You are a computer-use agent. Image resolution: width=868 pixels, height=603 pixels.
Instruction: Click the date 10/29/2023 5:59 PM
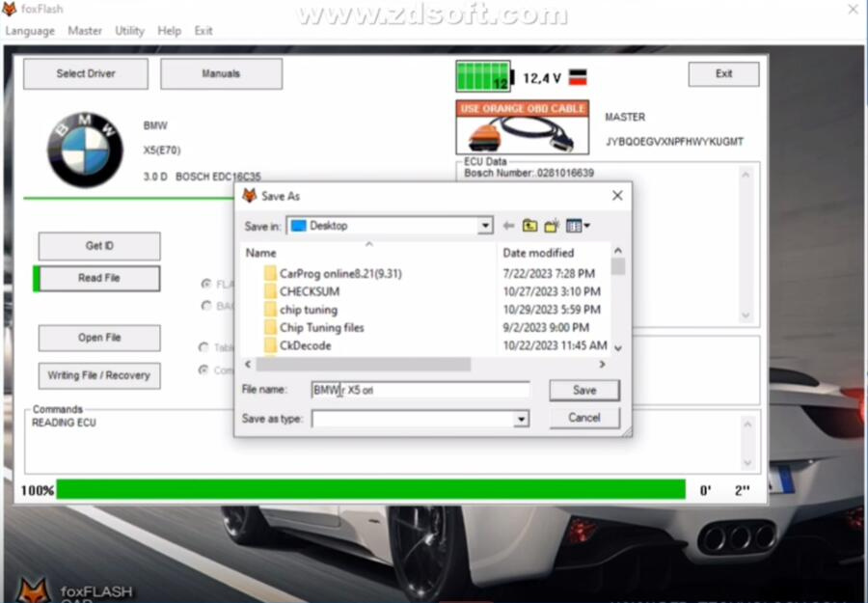click(552, 310)
